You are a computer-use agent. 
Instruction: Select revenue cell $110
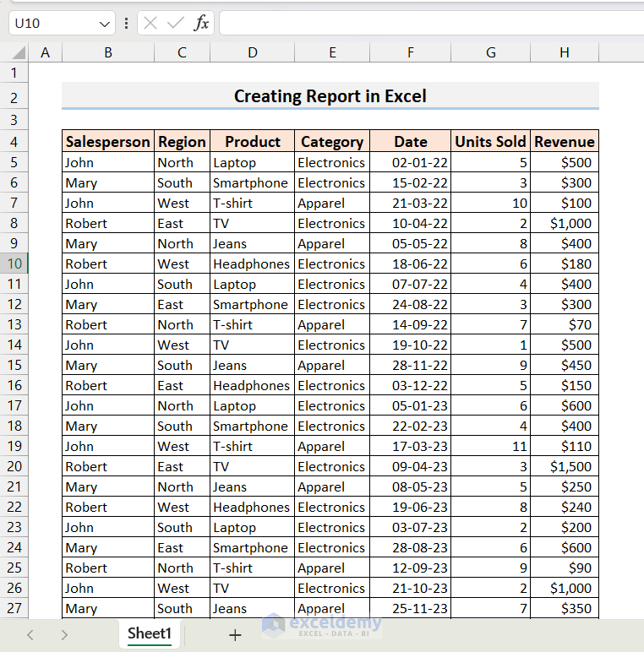(565, 446)
